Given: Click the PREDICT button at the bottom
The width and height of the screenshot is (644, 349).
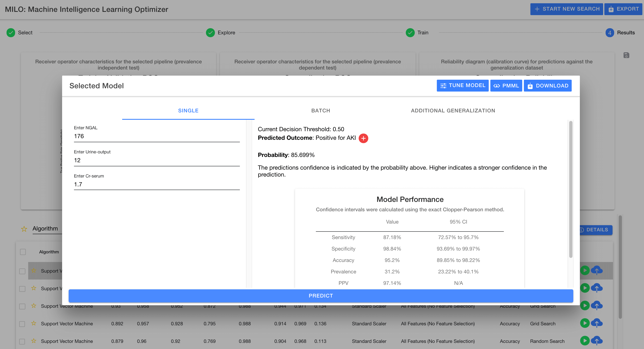Looking at the screenshot, I should [x=321, y=296].
